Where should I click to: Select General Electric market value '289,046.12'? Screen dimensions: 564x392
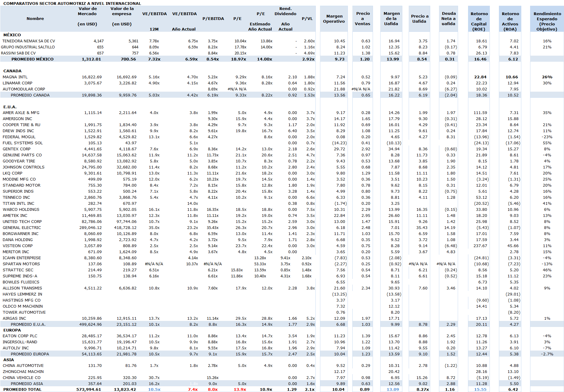[91, 228]
